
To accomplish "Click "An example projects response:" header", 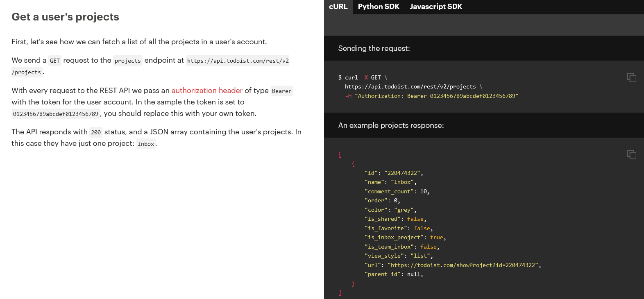I will pyautogui.click(x=391, y=125).
